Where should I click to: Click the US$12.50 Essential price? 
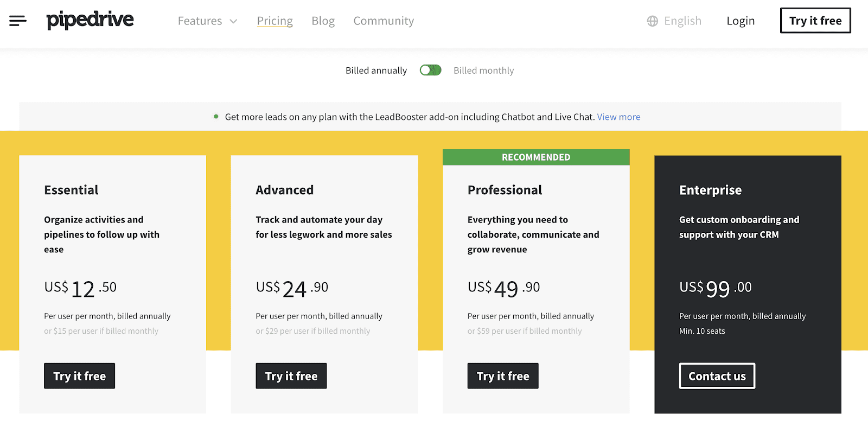click(x=80, y=288)
